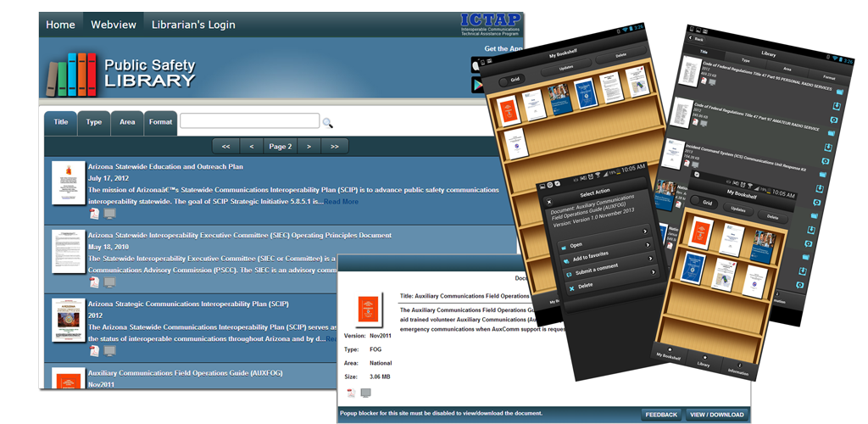This screenshot has width=868, height=424.
Task: Select the Area tab in the tablet Library screen
Action: coord(787,70)
